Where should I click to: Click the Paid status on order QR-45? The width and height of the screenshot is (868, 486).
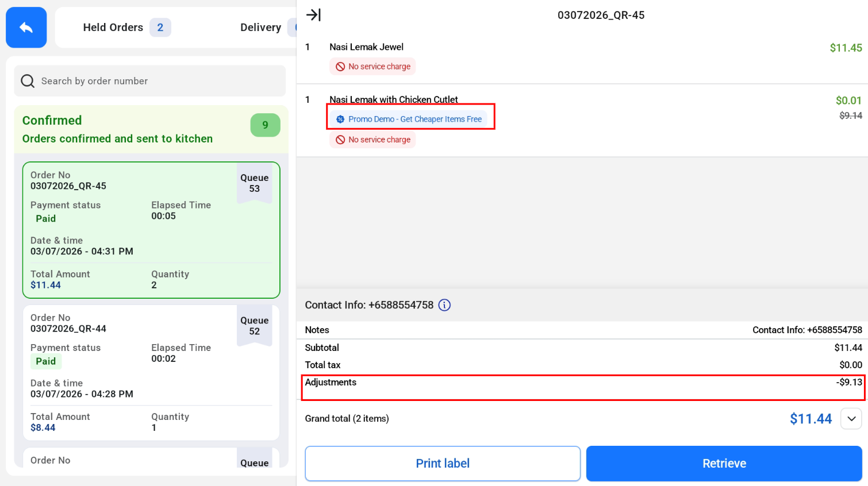tap(46, 219)
